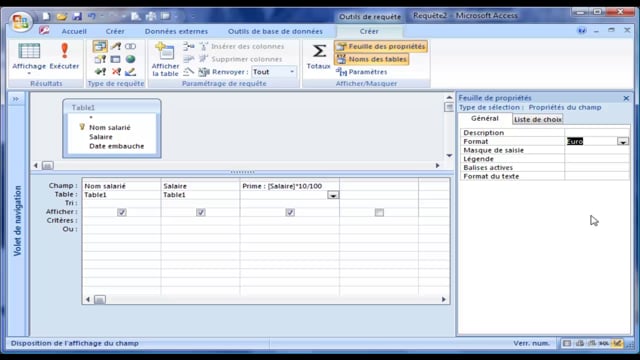The height and width of the screenshot is (360, 640).
Task: Select the Select query type icon
Action: 100,46
